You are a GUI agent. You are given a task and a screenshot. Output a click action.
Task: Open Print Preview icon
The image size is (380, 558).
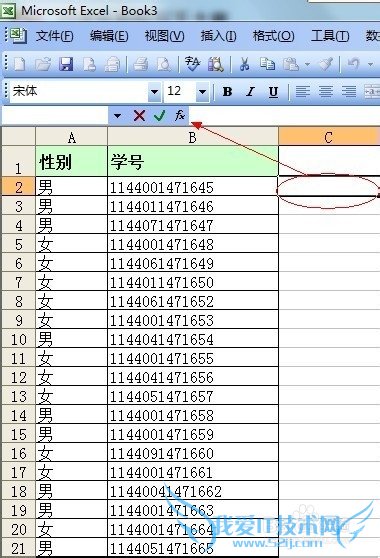click(x=164, y=64)
